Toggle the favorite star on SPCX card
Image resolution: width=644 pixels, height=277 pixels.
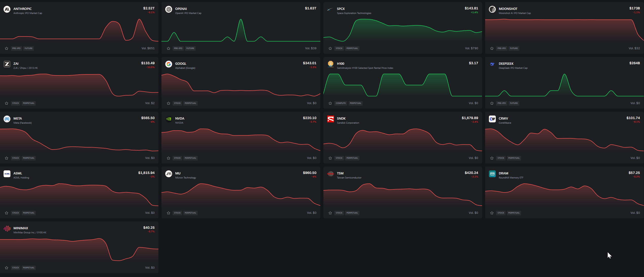click(330, 48)
